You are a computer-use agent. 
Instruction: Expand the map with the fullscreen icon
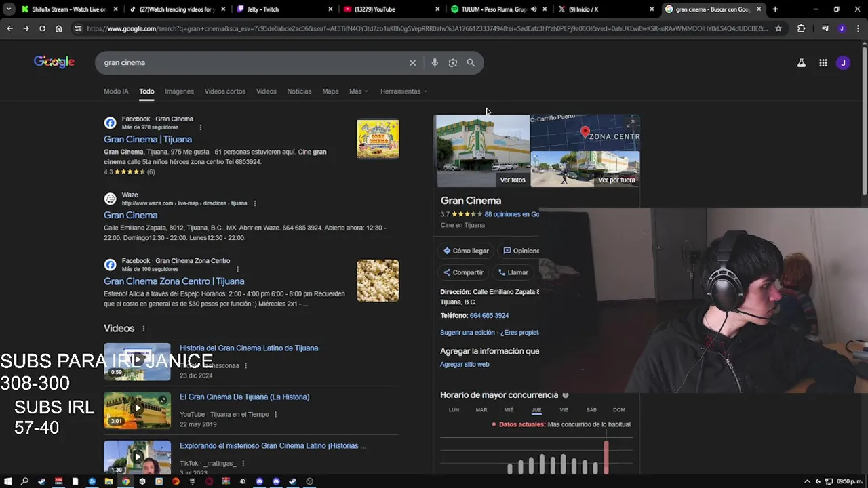click(x=631, y=123)
